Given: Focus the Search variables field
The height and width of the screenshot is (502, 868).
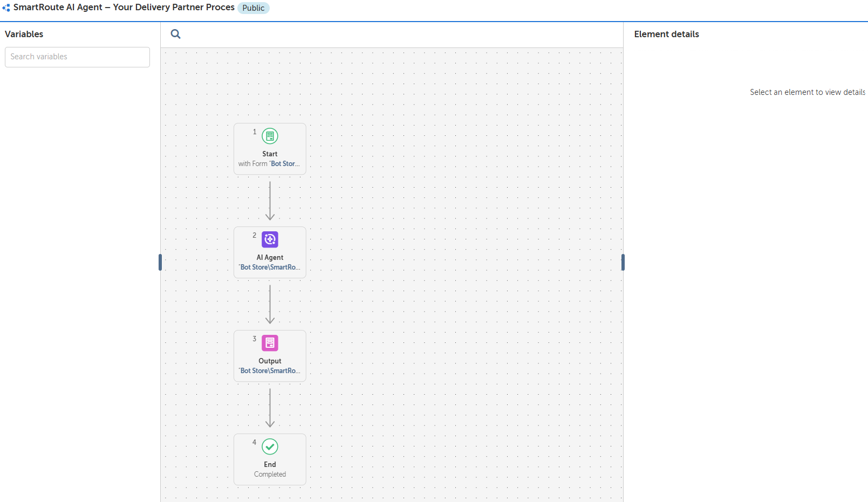Looking at the screenshot, I should tap(77, 57).
